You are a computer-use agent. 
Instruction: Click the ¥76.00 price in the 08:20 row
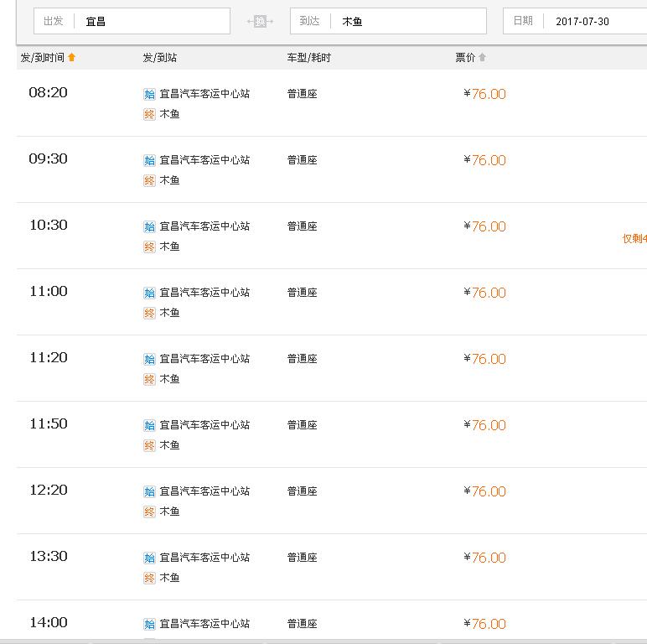click(x=485, y=94)
